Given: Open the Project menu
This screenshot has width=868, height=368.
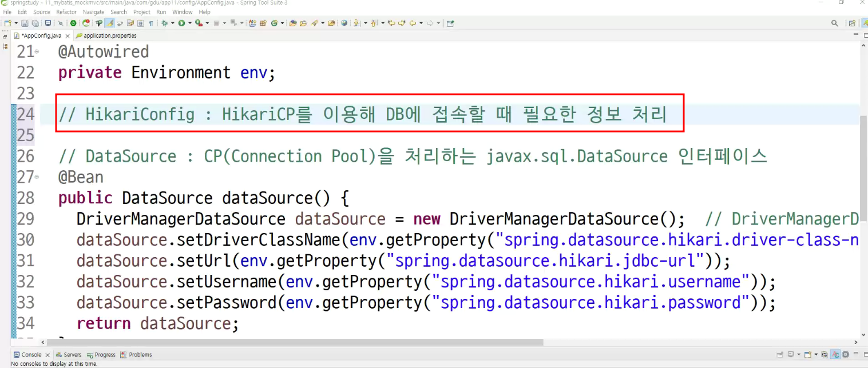Looking at the screenshot, I should click(x=142, y=12).
